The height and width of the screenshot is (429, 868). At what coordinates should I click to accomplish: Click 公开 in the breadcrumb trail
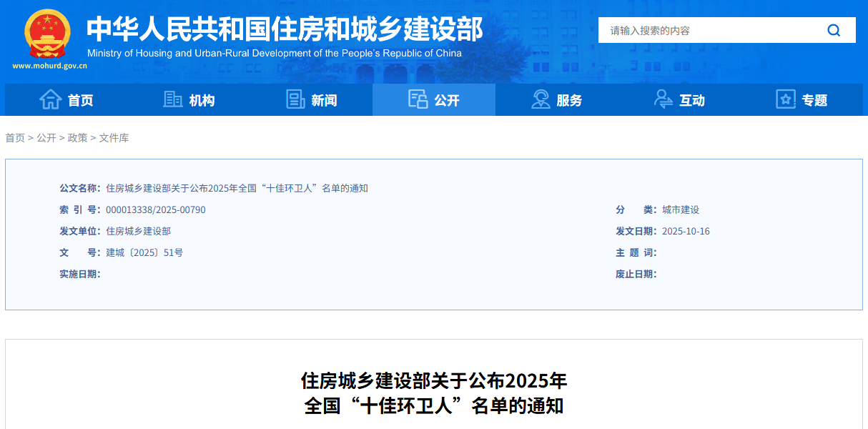[x=46, y=138]
